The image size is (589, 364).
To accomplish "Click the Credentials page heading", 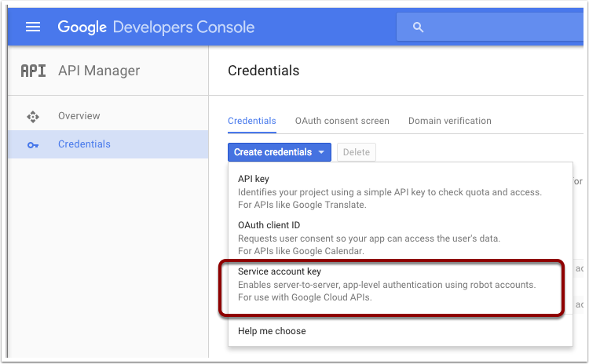I will (x=263, y=71).
